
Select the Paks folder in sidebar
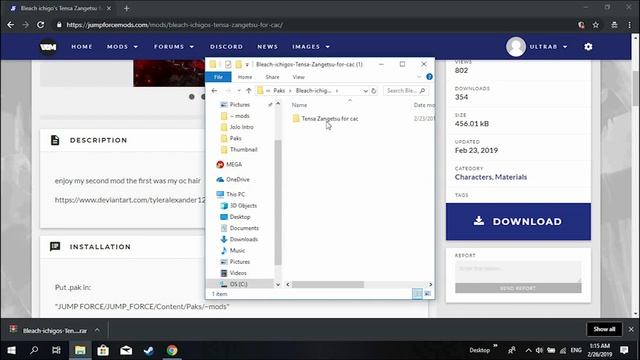coord(235,138)
